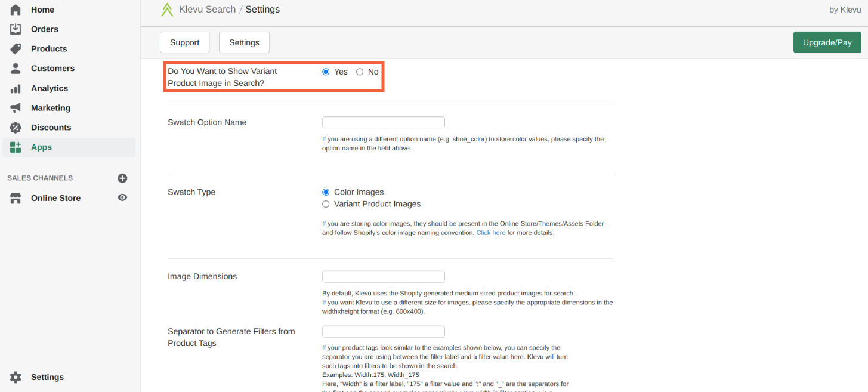Click the Online Store storefront icon
Screen dimensions: 868x392
click(16, 198)
